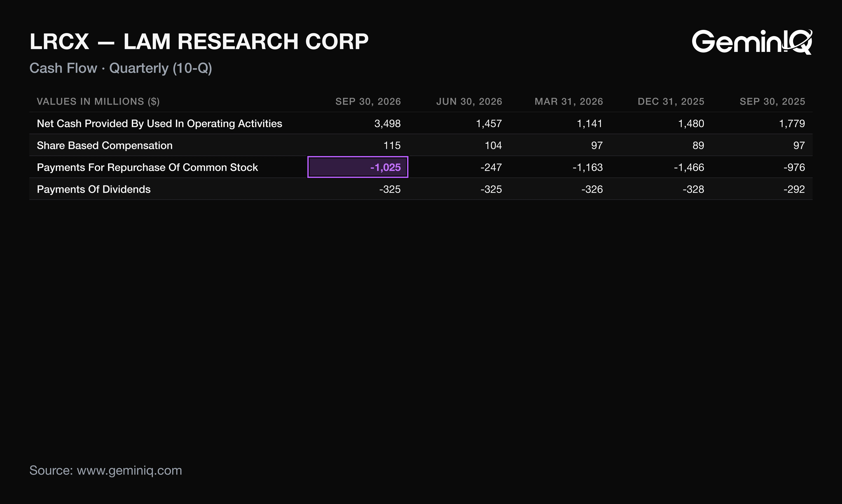Click repurchase value -1,466
842x504 pixels.
(x=689, y=167)
